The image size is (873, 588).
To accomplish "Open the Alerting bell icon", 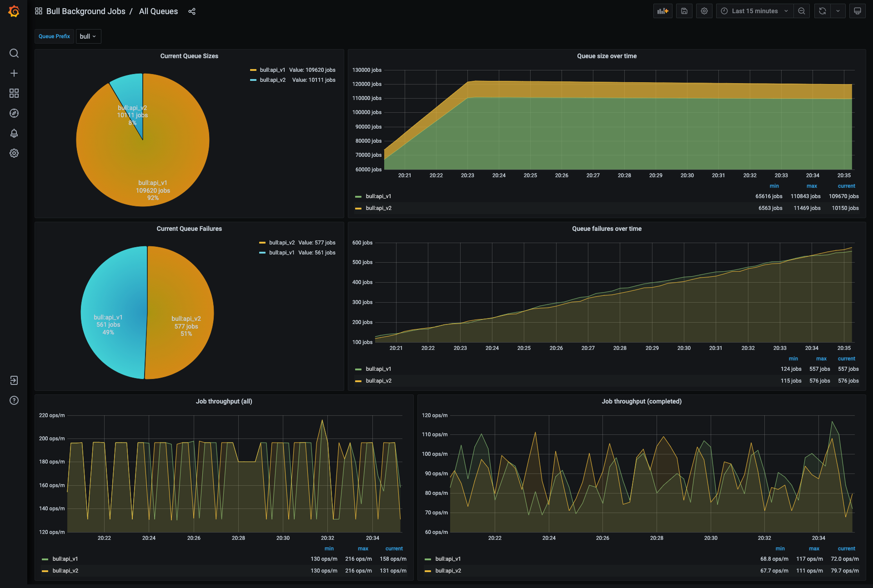I will point(14,133).
